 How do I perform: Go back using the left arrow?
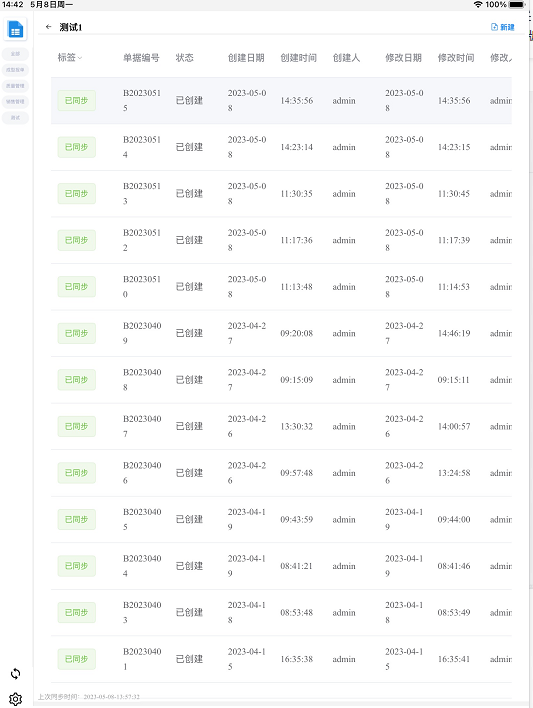click(x=48, y=27)
